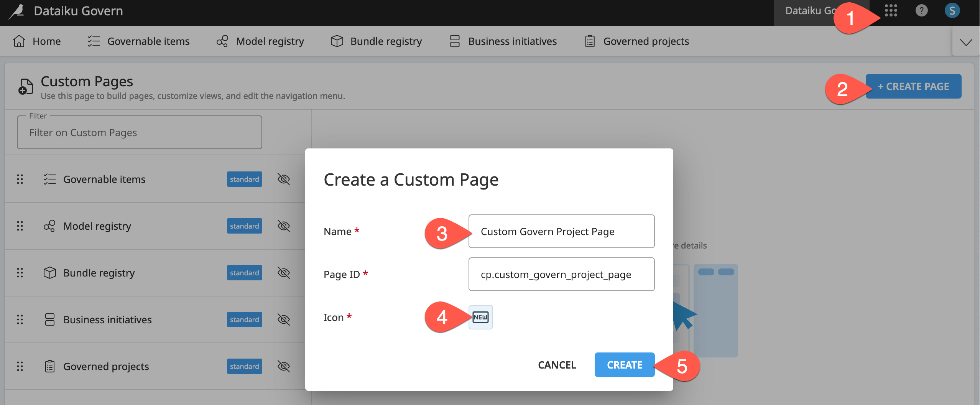Viewport: 980px width, 405px height.
Task: Click the standard badge on Business initiatives
Action: tap(244, 319)
